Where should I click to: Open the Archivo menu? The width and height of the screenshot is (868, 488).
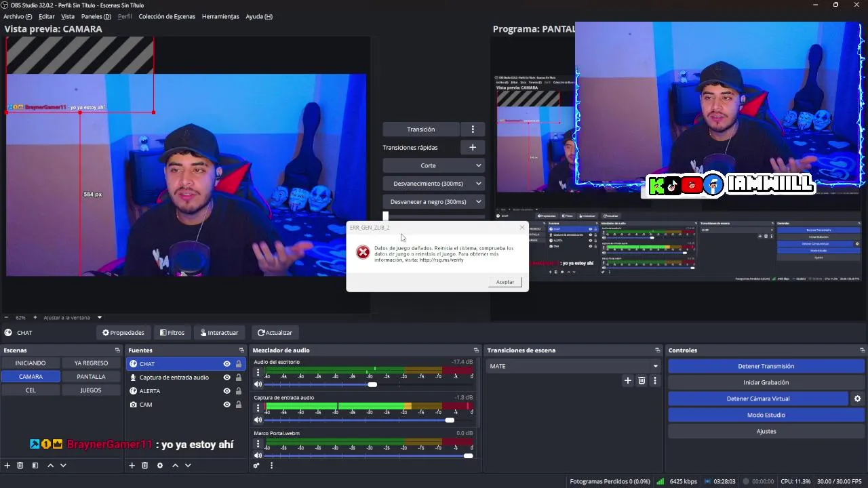pos(18,16)
